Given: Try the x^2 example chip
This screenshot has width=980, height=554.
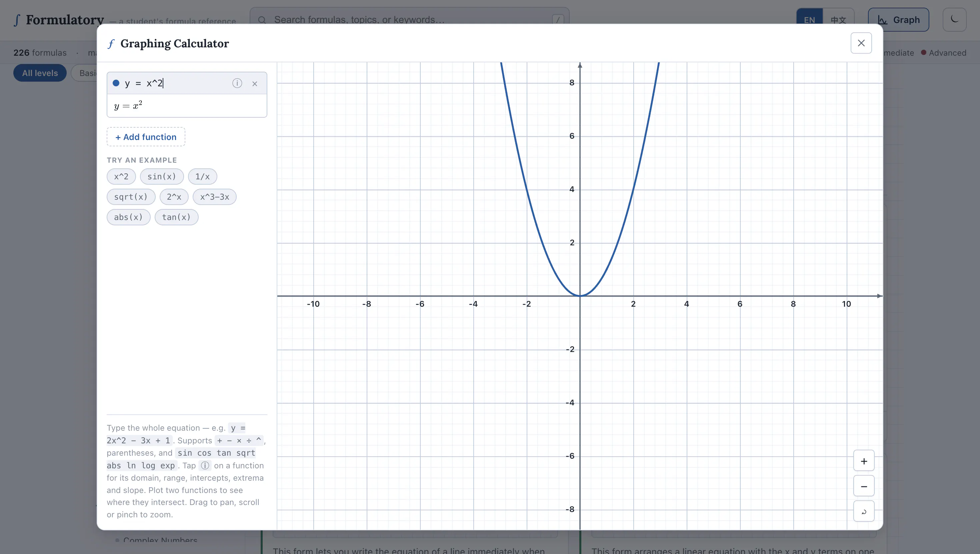Looking at the screenshot, I should [x=121, y=177].
